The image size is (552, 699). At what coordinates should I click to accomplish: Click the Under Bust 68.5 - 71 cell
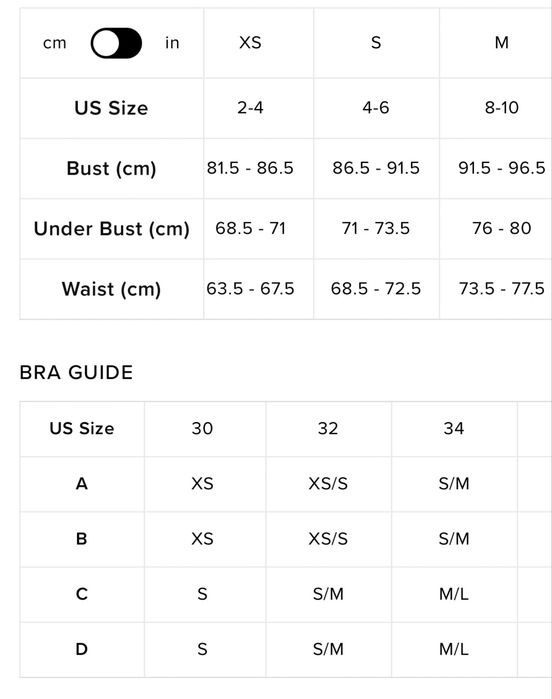click(x=250, y=228)
